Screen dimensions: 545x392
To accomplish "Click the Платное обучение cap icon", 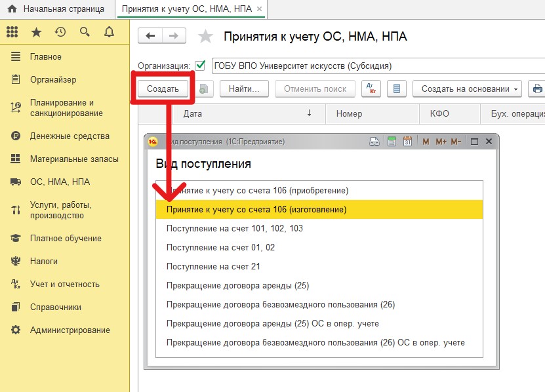I will tap(15, 238).
